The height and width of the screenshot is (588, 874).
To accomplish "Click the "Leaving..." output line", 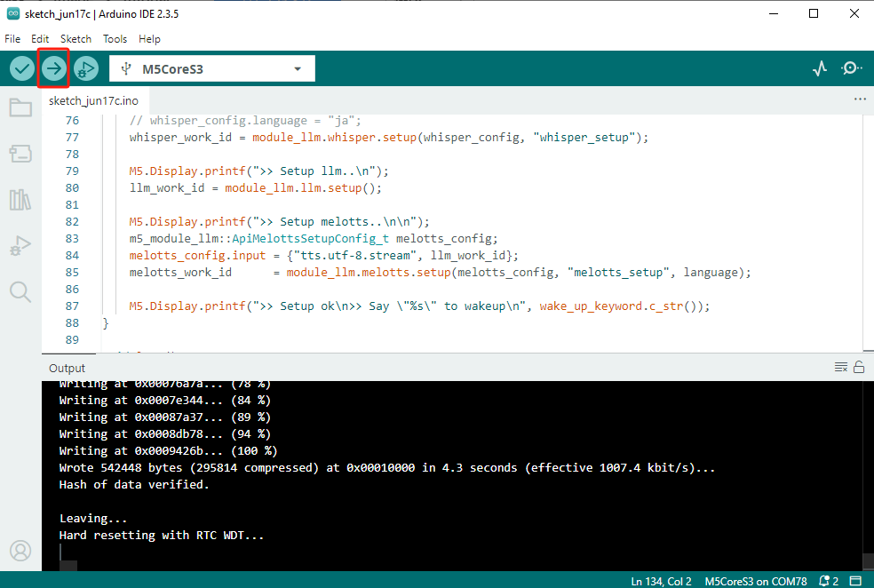I will coord(92,519).
